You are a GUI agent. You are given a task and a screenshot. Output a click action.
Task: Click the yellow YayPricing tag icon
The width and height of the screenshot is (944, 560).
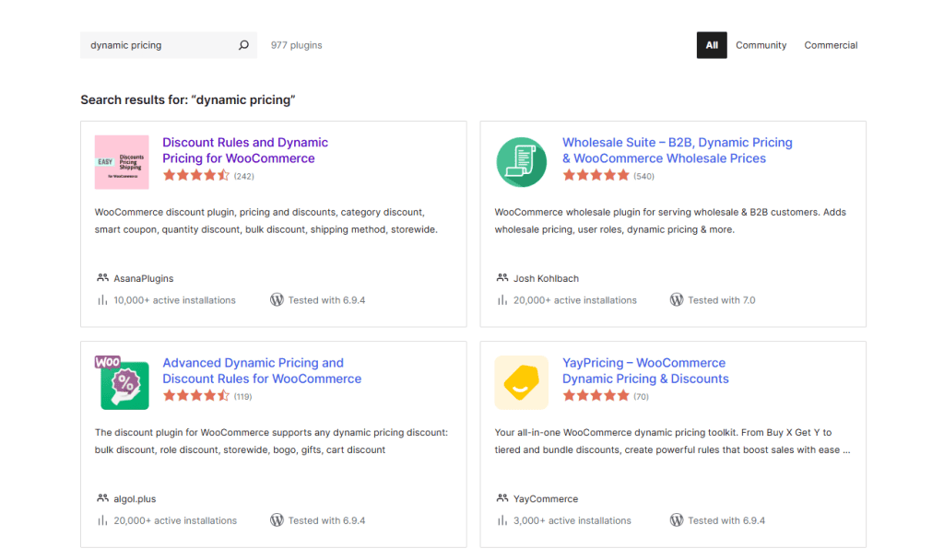click(522, 382)
